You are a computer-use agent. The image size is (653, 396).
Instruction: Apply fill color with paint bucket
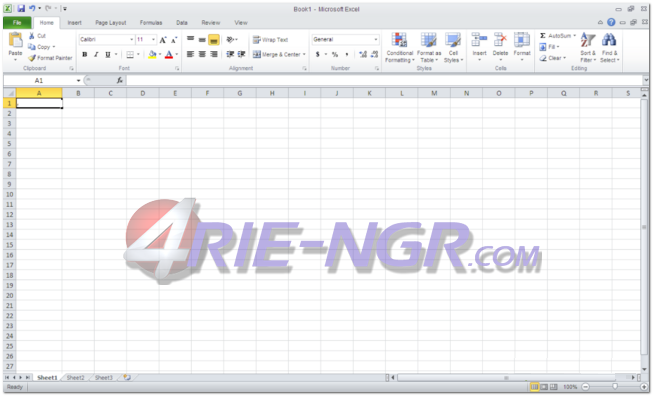tap(152, 55)
